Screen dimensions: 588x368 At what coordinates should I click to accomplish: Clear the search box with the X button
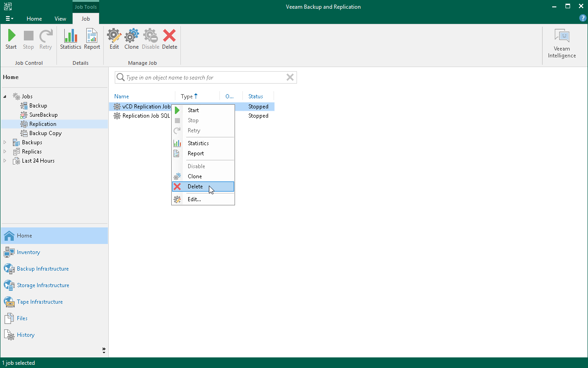290,77
